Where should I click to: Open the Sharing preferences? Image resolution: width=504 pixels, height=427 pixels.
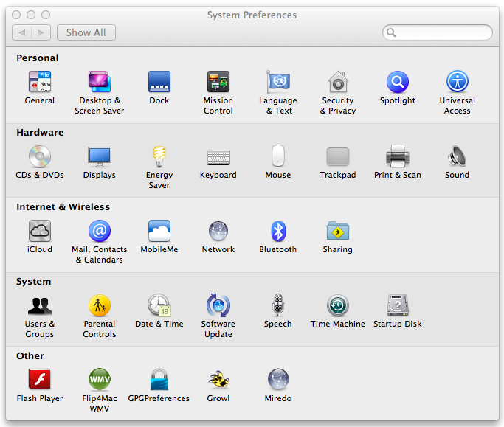point(337,232)
